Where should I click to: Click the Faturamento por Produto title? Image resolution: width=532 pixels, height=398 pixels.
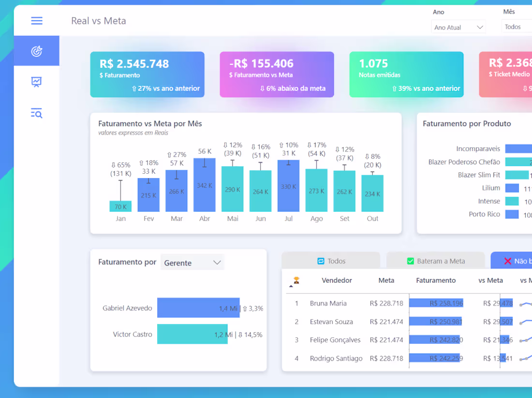(467, 123)
